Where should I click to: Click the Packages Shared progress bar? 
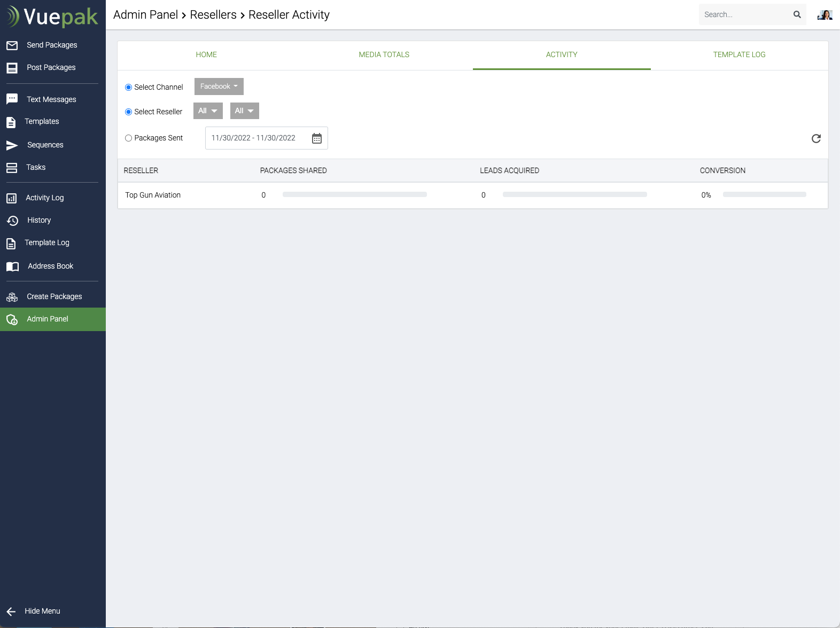(354, 195)
